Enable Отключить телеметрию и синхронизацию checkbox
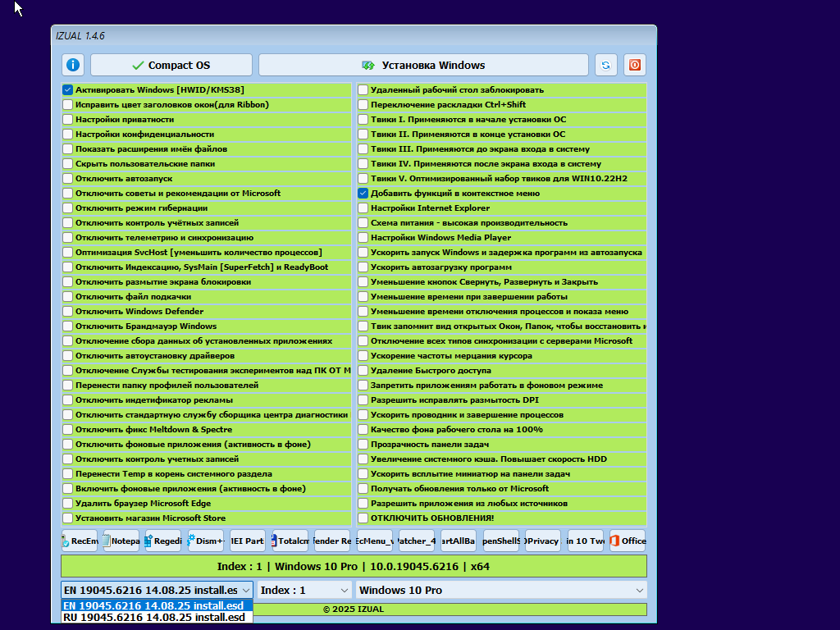 (67, 237)
